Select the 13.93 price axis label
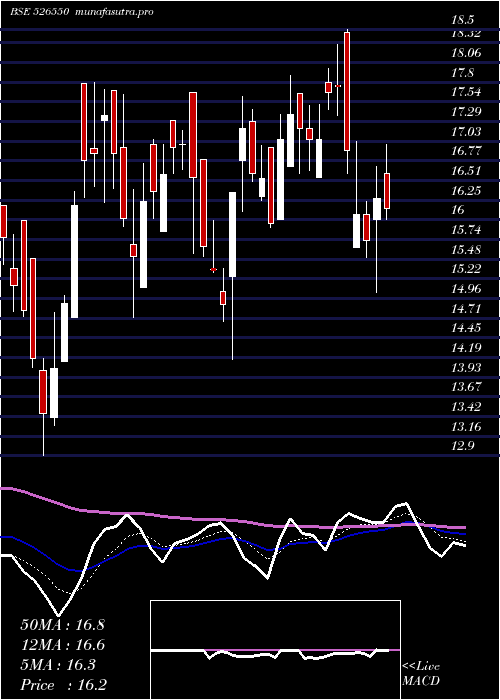 coord(467,367)
